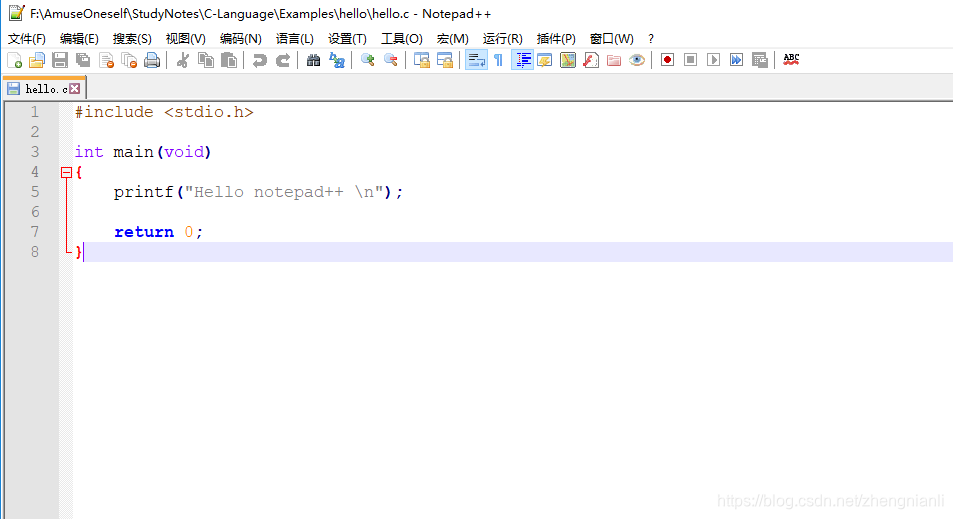The width and height of the screenshot is (953, 519).
Task: Start macro recording with red dot
Action: 667,60
